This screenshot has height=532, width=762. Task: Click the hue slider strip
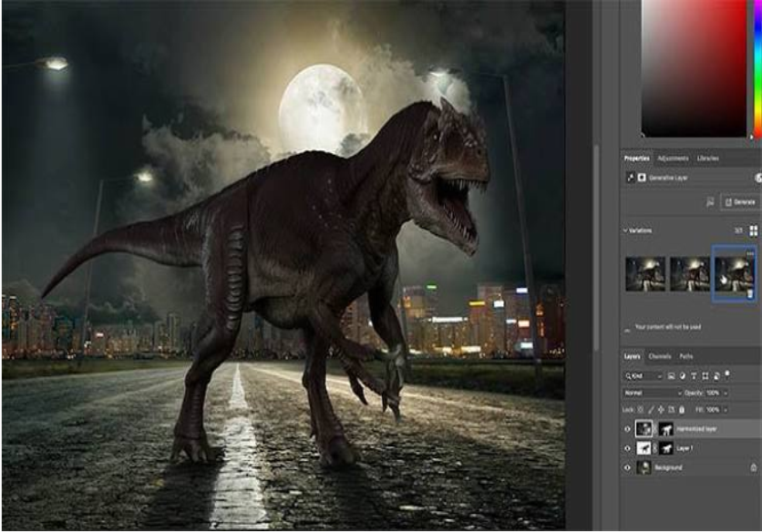[757, 68]
